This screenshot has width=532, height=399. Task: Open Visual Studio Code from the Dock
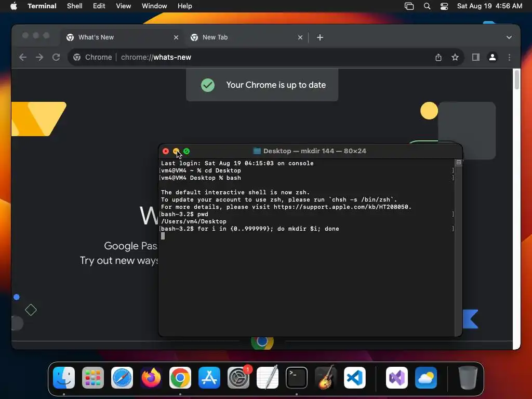click(x=354, y=378)
